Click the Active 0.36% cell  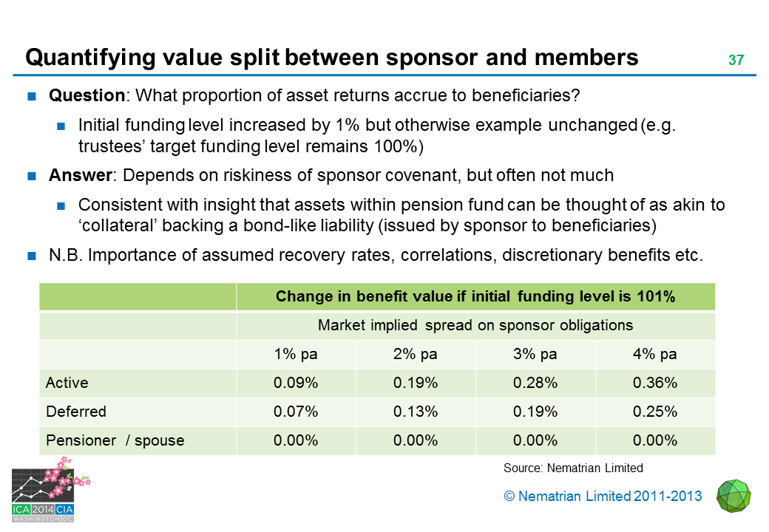[655, 383]
